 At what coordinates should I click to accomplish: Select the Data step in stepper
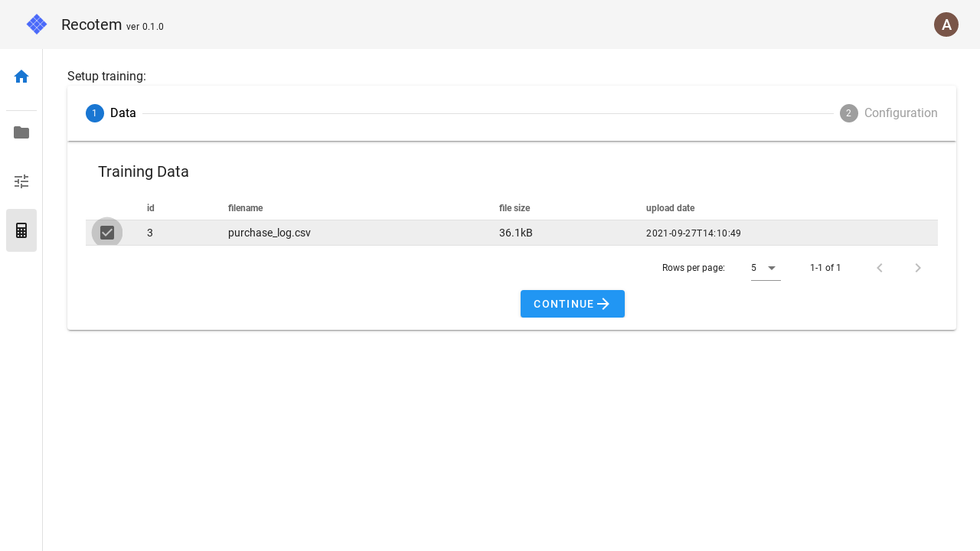coord(111,113)
